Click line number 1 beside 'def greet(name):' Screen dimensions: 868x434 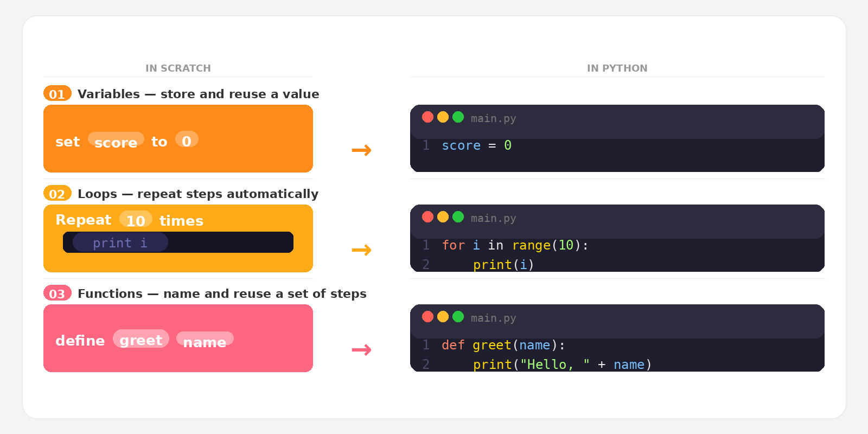click(426, 345)
